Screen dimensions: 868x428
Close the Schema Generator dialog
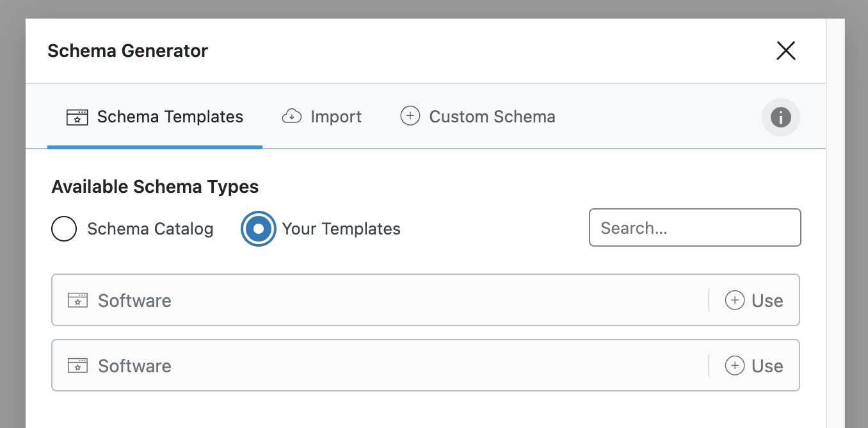tap(785, 51)
